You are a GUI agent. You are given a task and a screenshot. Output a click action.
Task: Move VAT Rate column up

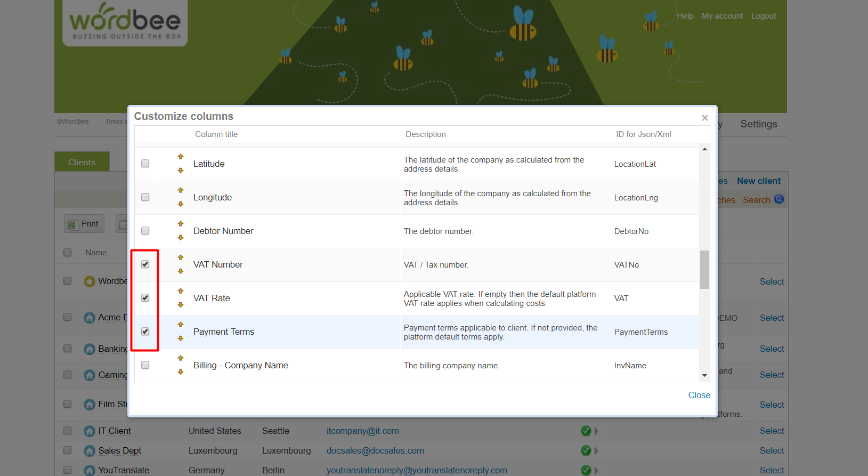tap(181, 291)
